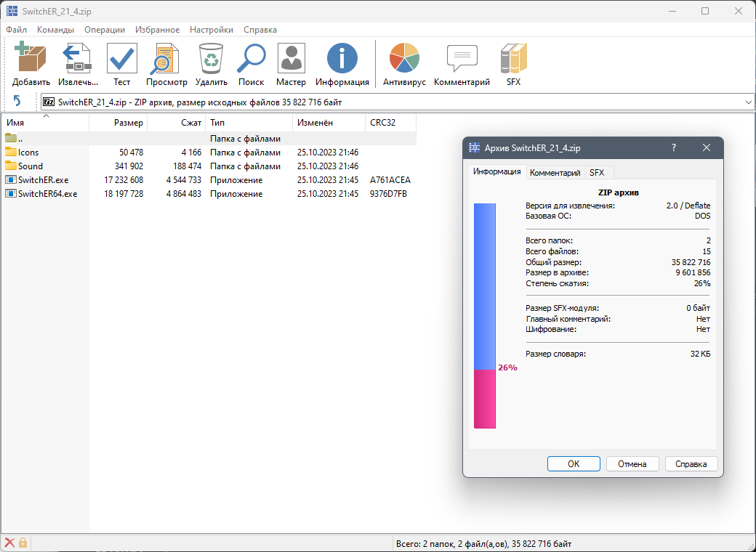
Task: Click the Антивирус pie chart icon
Action: [x=404, y=59]
